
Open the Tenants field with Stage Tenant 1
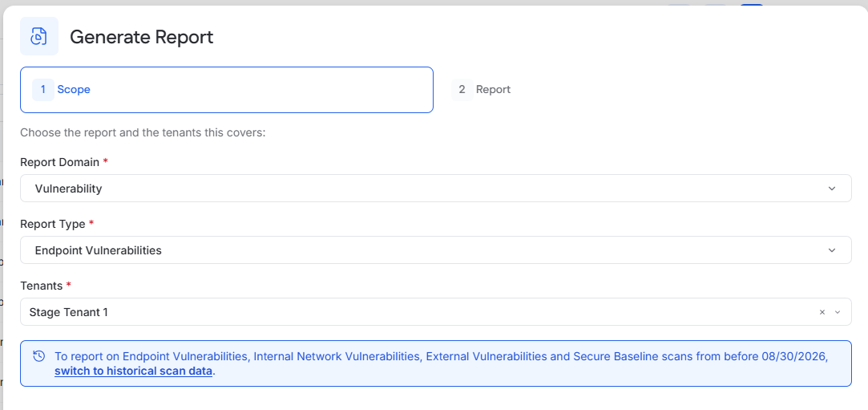(436, 312)
